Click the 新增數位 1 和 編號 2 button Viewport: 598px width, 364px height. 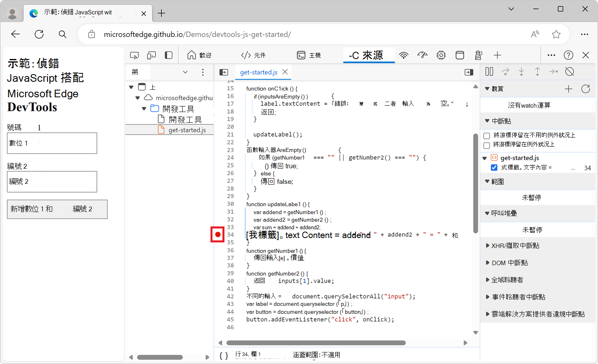57,209
